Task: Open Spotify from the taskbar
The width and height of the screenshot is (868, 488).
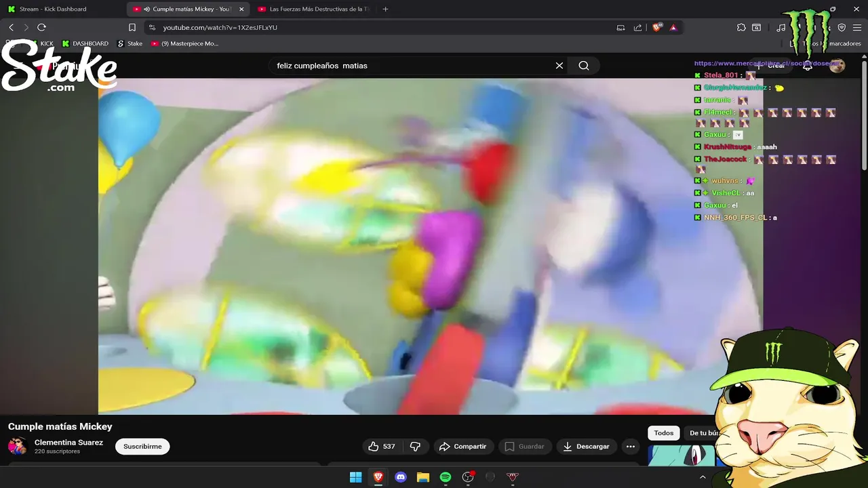Action: [x=446, y=477]
